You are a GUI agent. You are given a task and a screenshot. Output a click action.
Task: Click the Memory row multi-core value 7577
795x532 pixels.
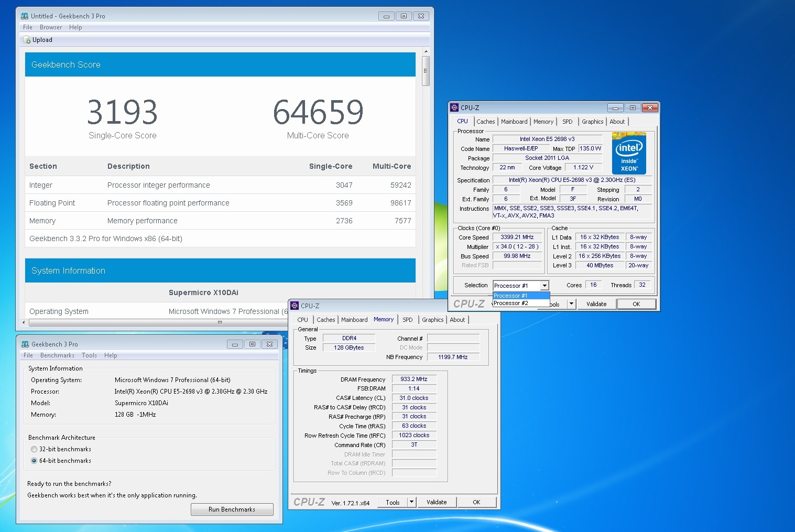pyautogui.click(x=402, y=221)
